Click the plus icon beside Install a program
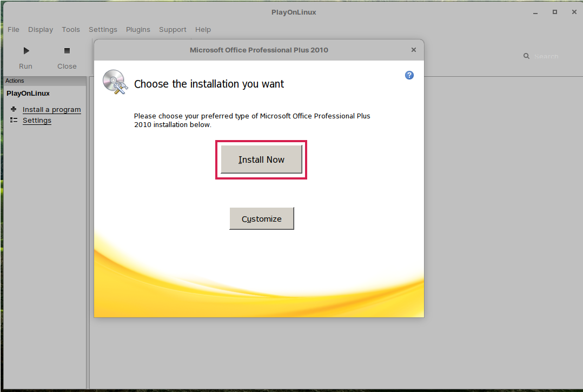Viewport: 583px width, 392px height. click(14, 109)
